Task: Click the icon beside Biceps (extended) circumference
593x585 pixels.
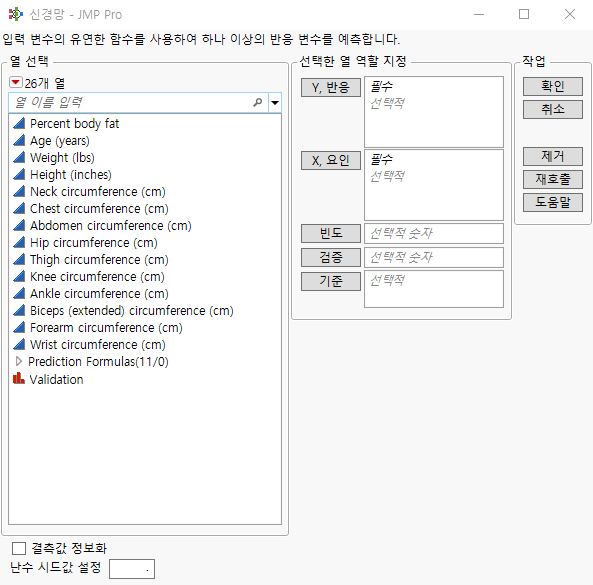Action: [19, 310]
